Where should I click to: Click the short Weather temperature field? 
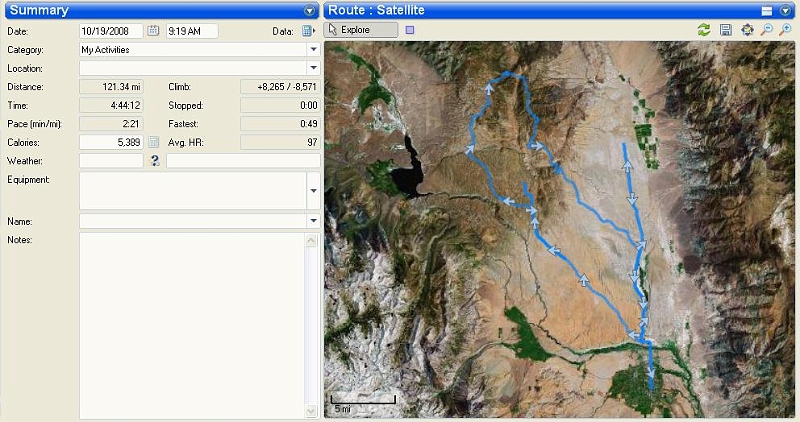(111, 161)
